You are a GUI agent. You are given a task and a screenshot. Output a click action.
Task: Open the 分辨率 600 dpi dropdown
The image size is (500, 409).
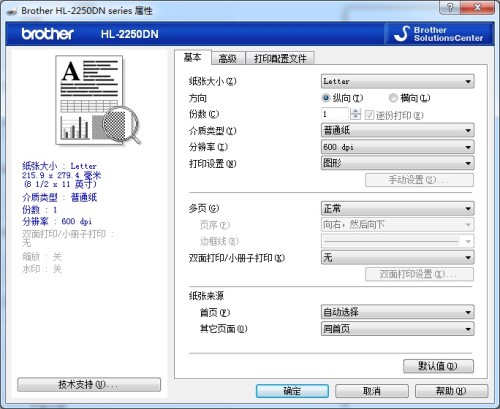coord(397,147)
